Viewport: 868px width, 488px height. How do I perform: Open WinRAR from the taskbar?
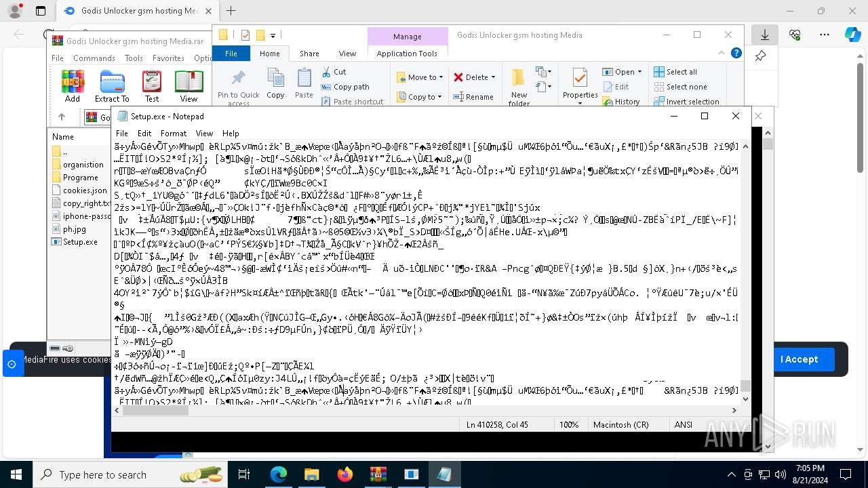[x=378, y=474]
